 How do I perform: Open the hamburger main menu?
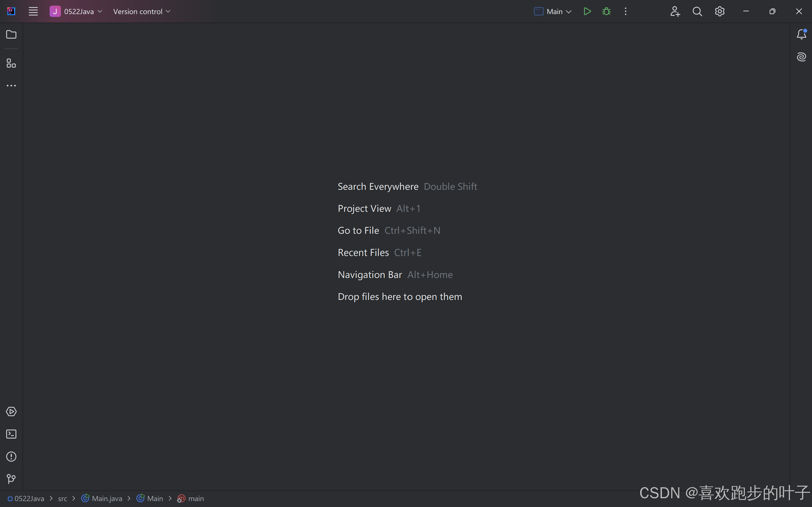pos(33,11)
